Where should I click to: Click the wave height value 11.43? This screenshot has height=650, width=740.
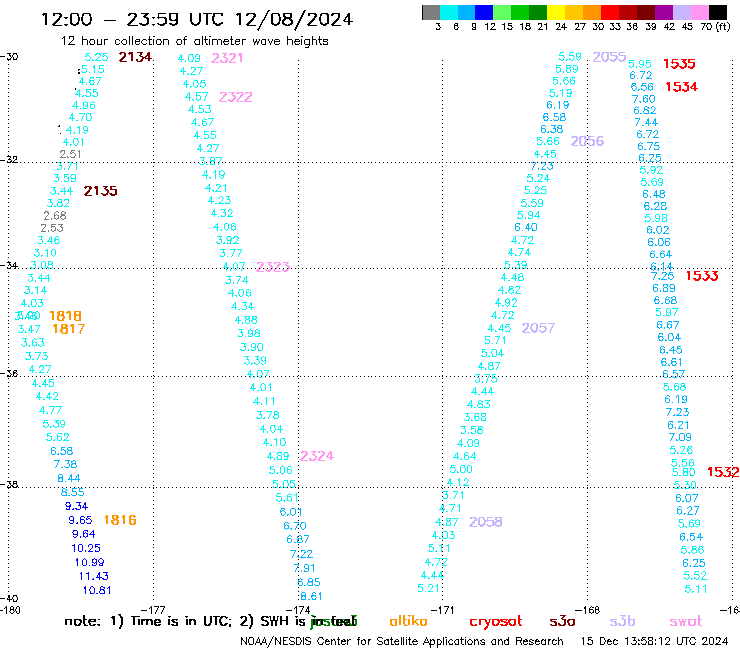(93, 576)
